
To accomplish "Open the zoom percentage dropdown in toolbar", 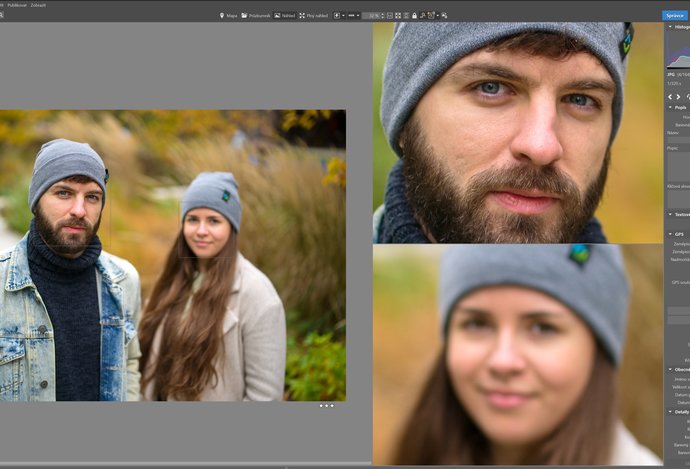I will 372,16.
